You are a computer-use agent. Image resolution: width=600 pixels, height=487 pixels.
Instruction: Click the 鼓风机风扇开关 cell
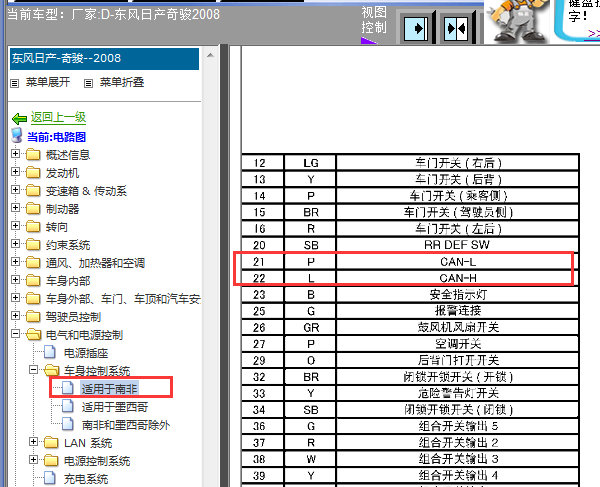[x=457, y=327]
